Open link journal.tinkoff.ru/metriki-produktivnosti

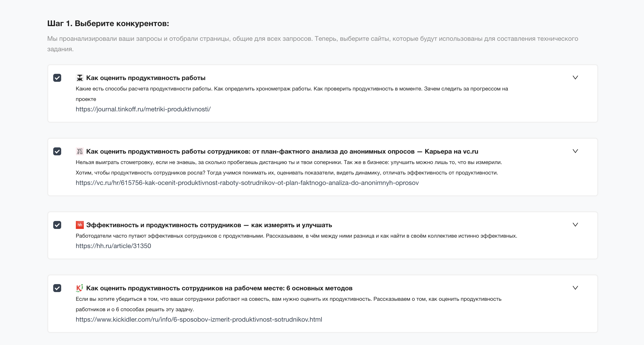143,109
